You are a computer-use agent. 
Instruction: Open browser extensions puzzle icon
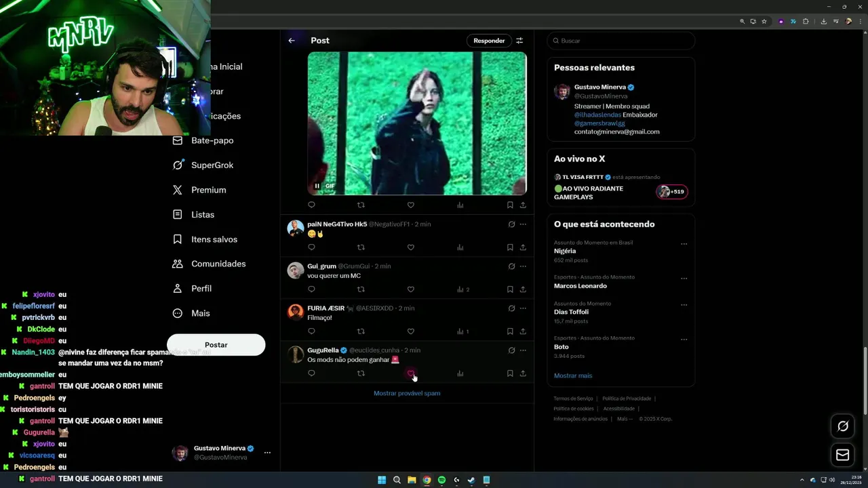pos(806,22)
